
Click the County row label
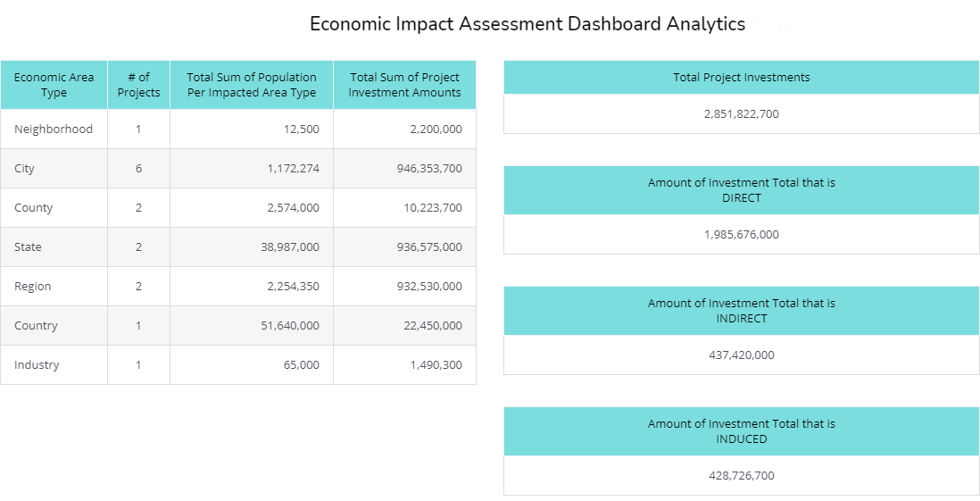(34, 208)
